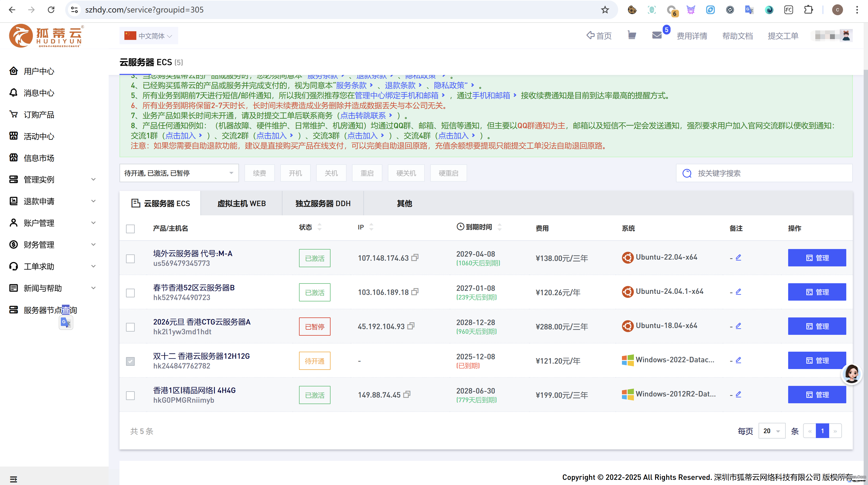Click the sidebar collapse icon at bottom left
868x485 pixels.
click(14, 479)
